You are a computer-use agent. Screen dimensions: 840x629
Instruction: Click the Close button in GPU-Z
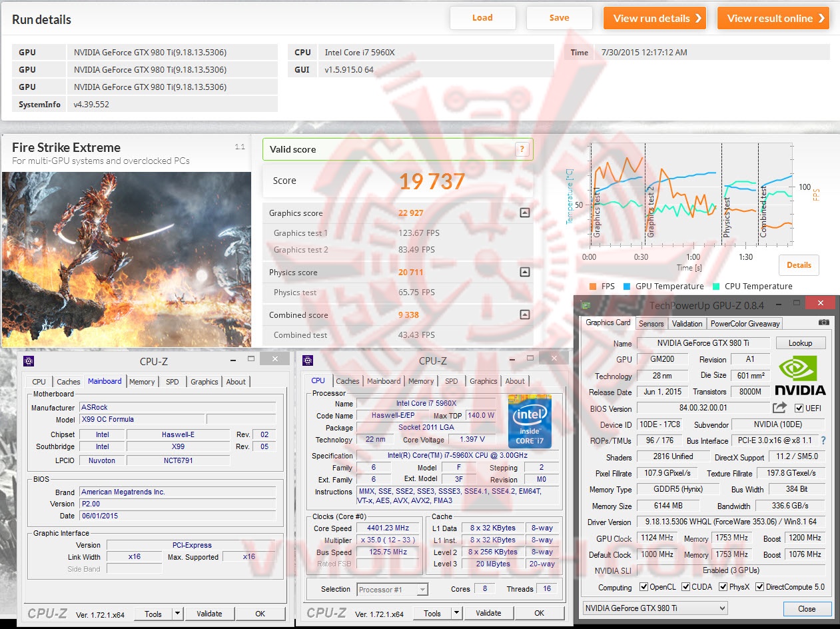point(807,608)
